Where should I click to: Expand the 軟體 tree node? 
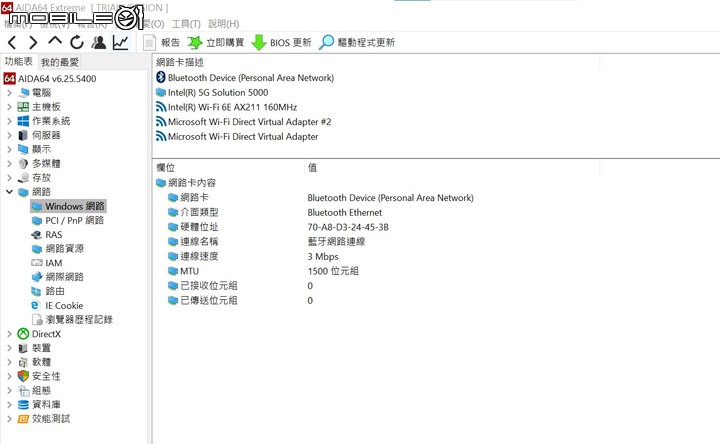10,362
